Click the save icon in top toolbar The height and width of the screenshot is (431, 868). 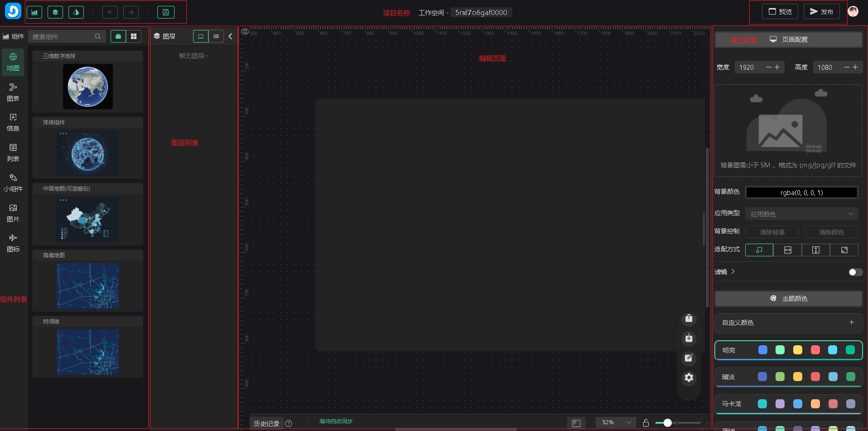coord(165,12)
